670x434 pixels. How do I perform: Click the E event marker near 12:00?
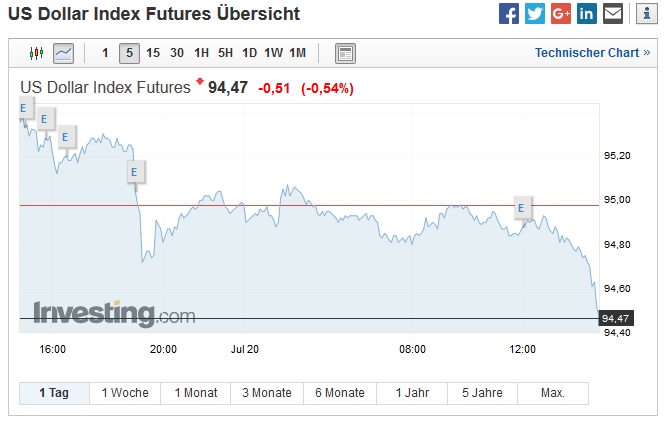[521, 208]
